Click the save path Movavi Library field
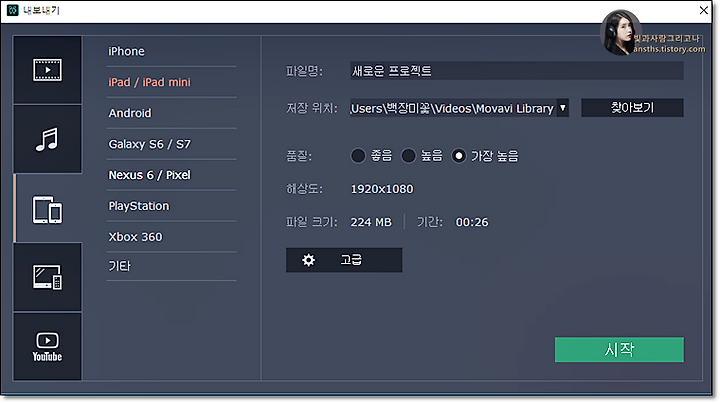The image size is (720, 403). click(453, 108)
